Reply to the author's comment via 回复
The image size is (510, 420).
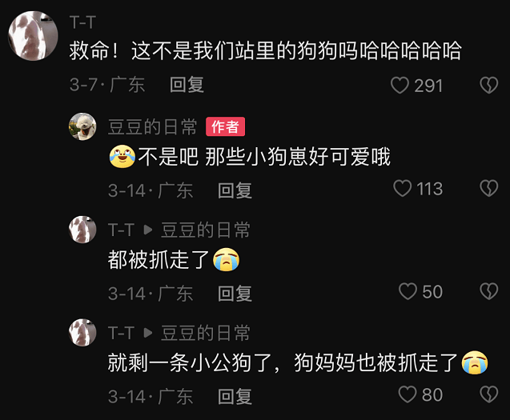(x=235, y=190)
